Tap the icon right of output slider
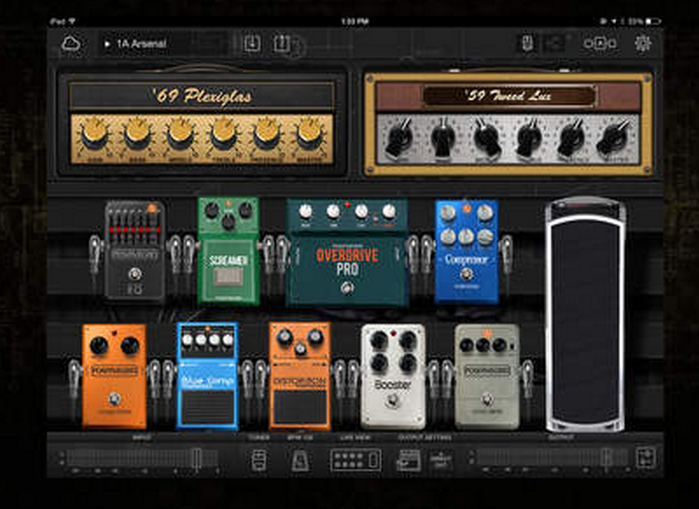This screenshot has width=699, height=509. click(645, 458)
